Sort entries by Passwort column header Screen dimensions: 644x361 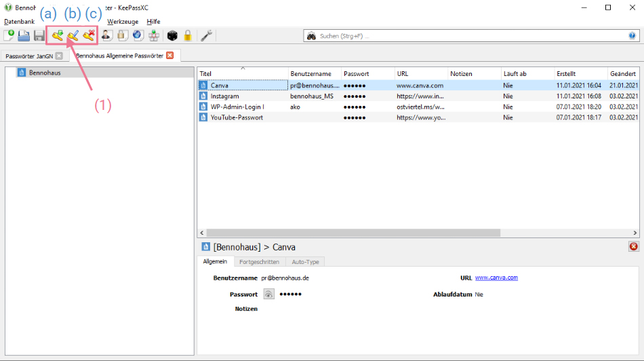coord(368,73)
